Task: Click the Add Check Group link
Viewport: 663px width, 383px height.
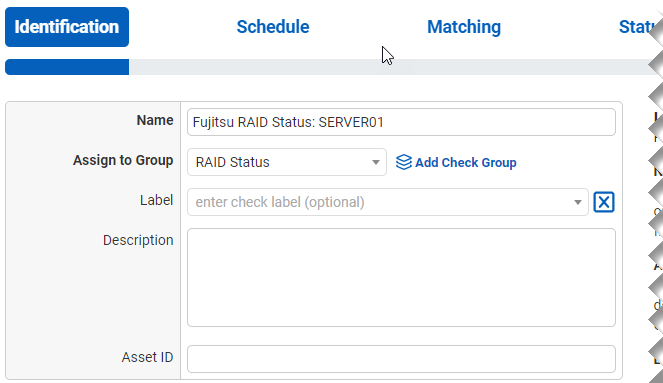Action: pyautogui.click(x=466, y=162)
